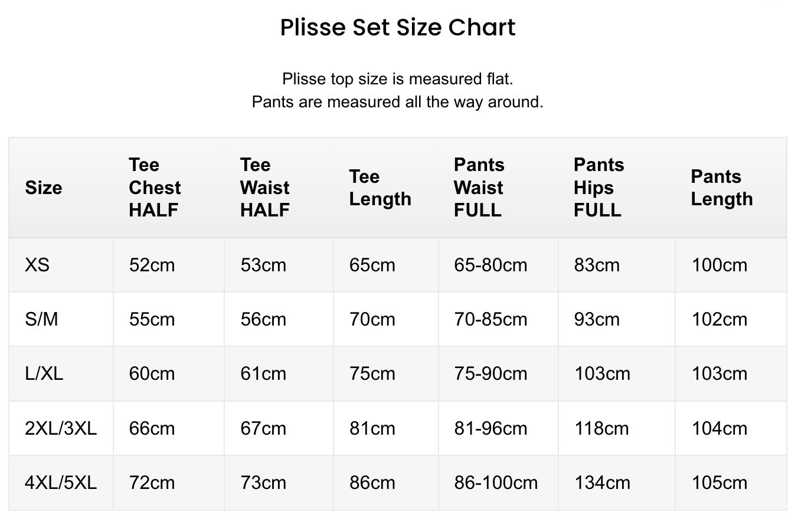
Task: Click the 52cm tee chest cell
Action: [x=152, y=265]
